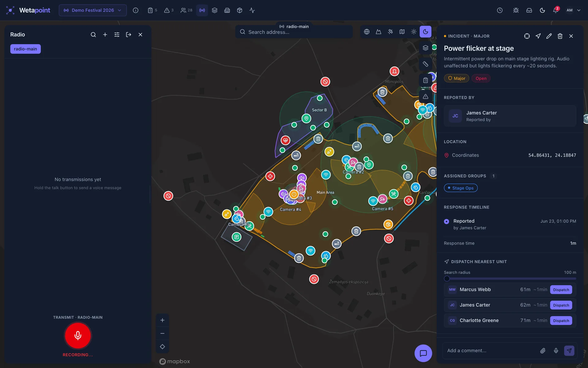
Task: Open the map warning incident tool
Action: 425,97
